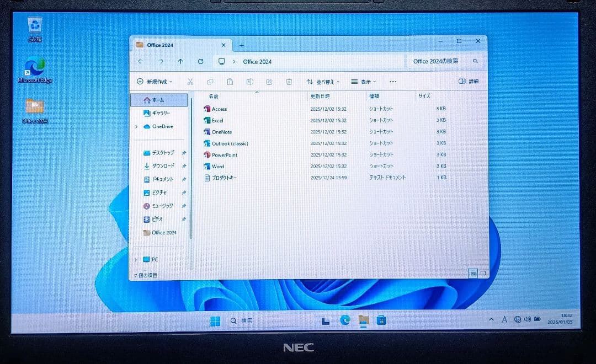Go back with the back navigation button
Screen dimensions: 596x364
141,61
